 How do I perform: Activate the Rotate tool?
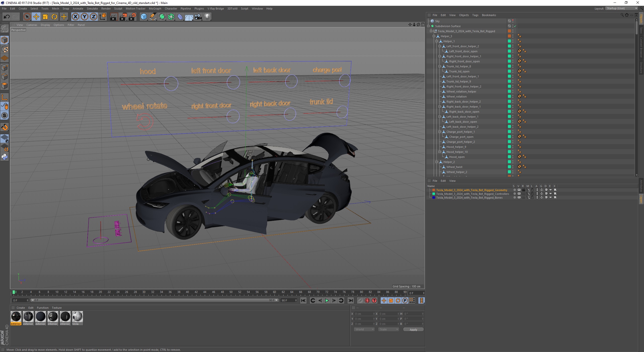click(54, 17)
